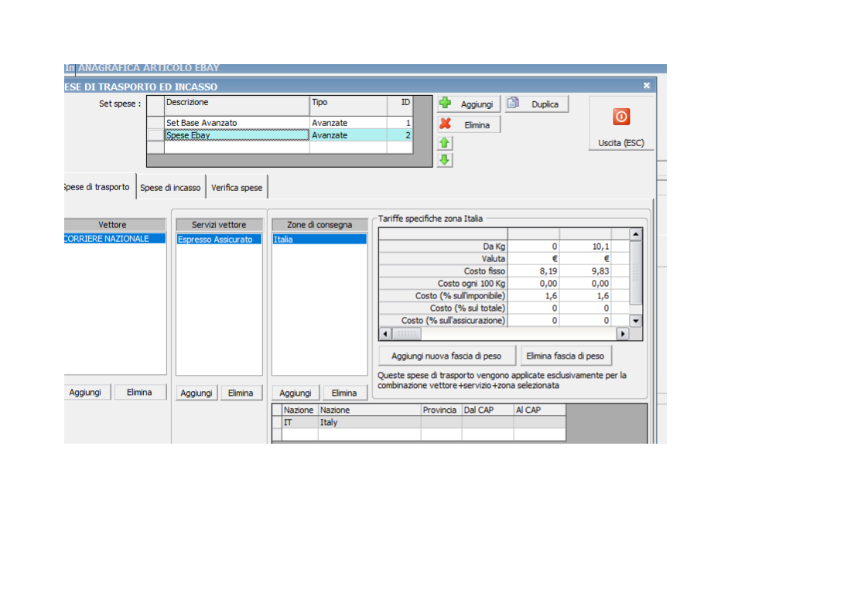Select the Spese Ebay row

(x=279, y=135)
